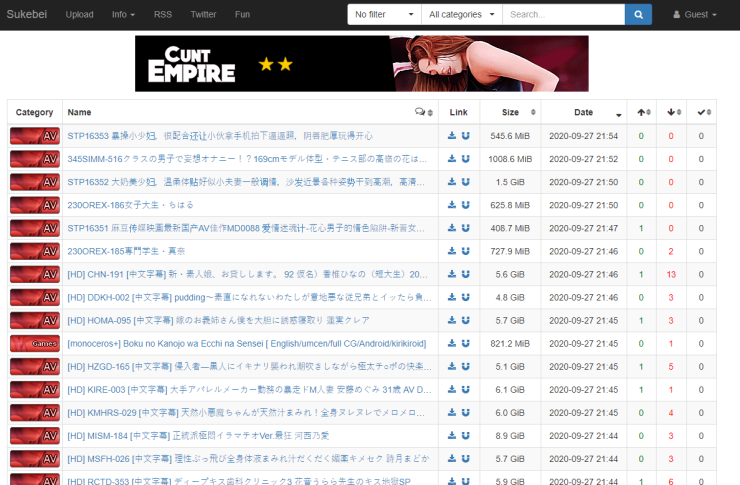Open the No filter dropdown

point(384,15)
